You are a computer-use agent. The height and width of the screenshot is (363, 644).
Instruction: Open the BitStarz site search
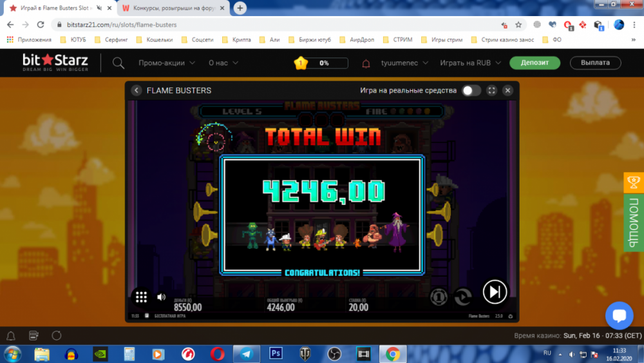coord(118,63)
